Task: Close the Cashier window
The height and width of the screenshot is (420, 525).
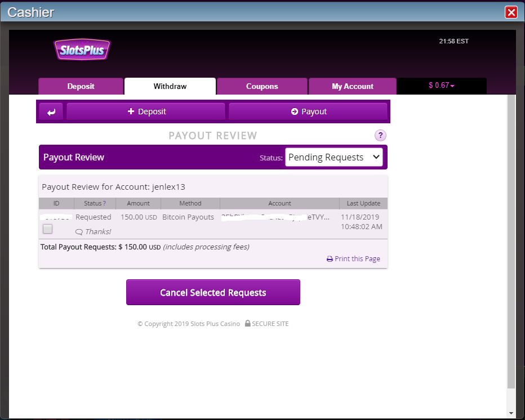Action: click(511, 12)
